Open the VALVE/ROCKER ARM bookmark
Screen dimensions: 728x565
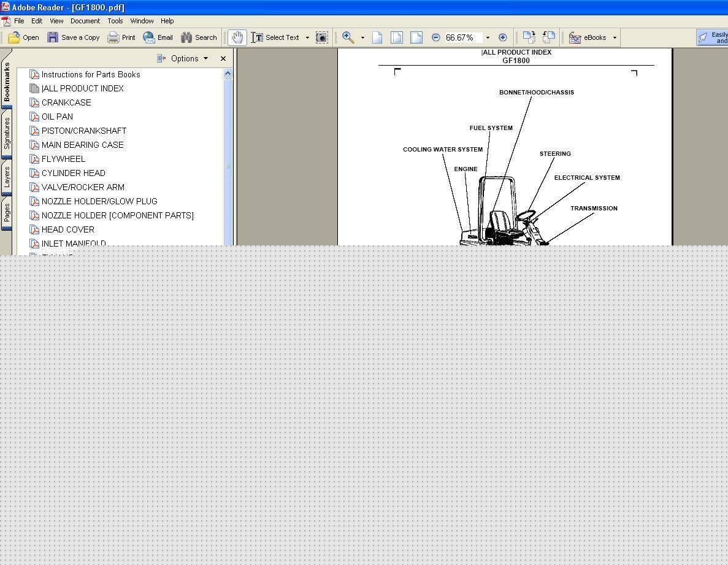[83, 187]
